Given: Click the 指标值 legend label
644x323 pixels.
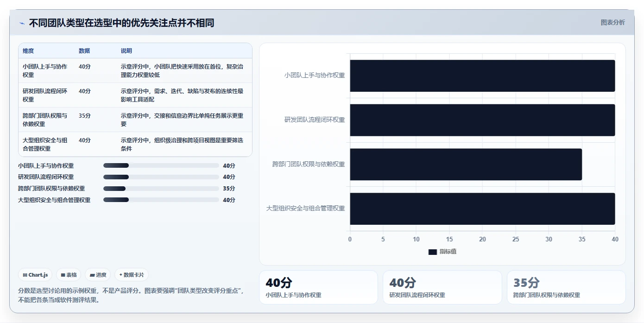Looking at the screenshot, I should [x=448, y=252].
